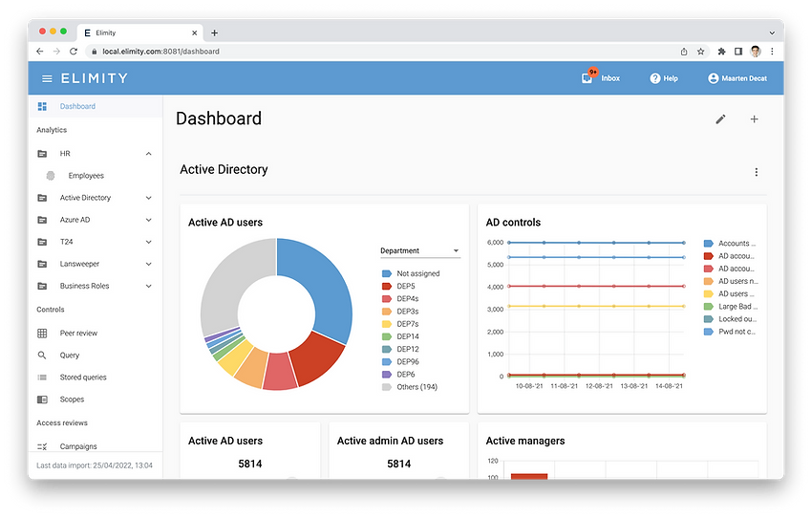Open the Employees menu item
The width and height of the screenshot is (812, 518).
tap(96, 176)
